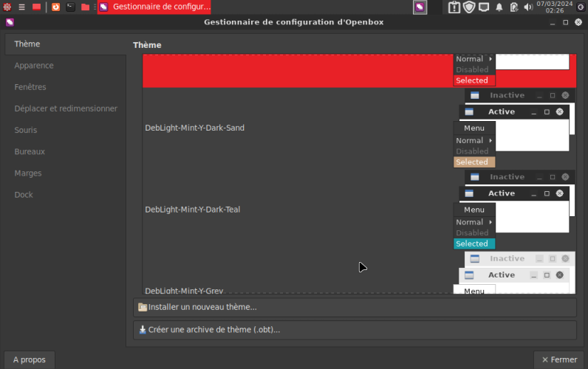Go to Déplacer et redimensionner section
This screenshot has height=369, width=588.
(x=66, y=108)
